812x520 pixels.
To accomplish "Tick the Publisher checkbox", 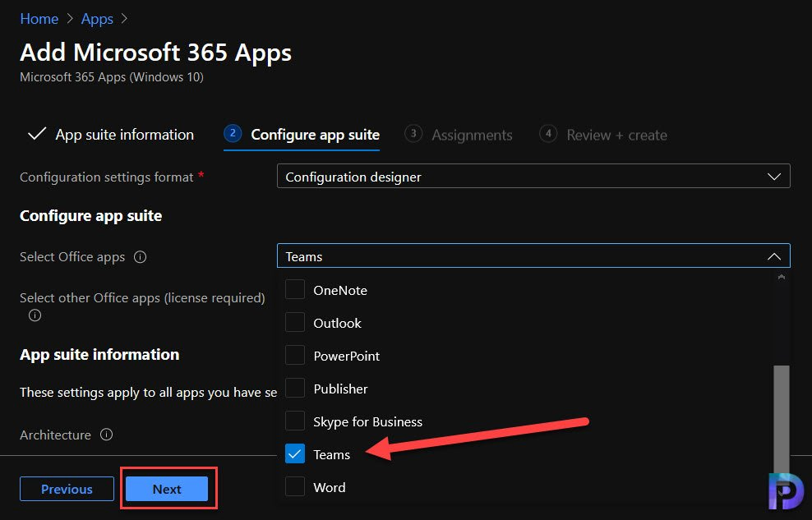I will click(295, 388).
